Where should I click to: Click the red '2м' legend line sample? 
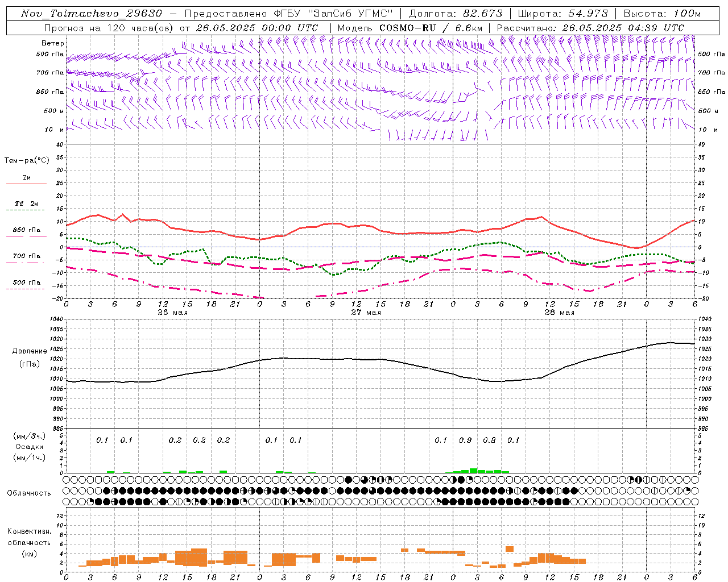point(26,184)
